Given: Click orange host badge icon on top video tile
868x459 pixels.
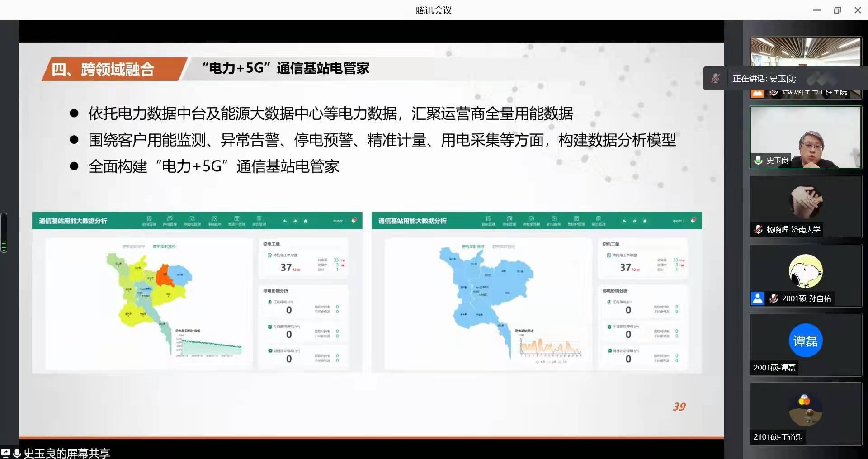Looking at the screenshot, I should (x=758, y=93).
